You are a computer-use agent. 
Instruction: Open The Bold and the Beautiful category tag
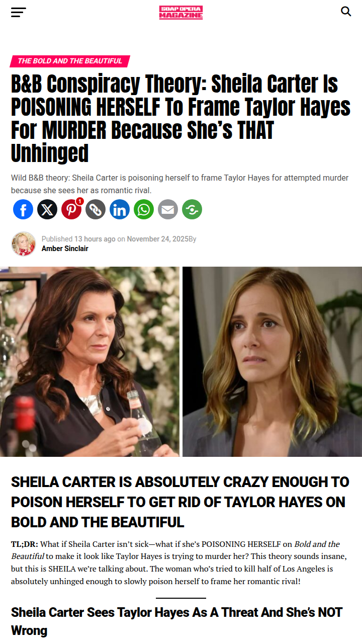tap(70, 61)
